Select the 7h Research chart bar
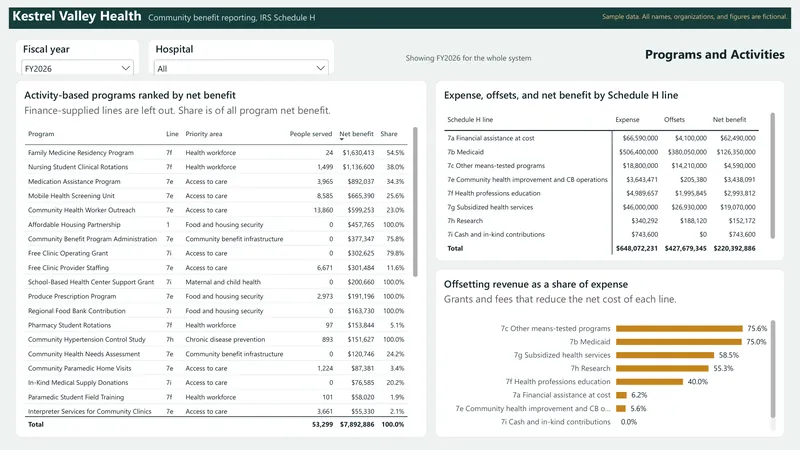 [x=662, y=368]
